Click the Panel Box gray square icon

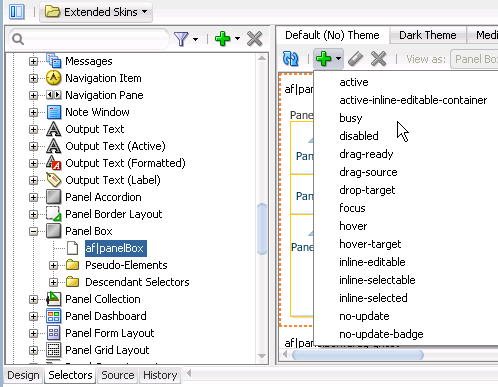[53, 231]
